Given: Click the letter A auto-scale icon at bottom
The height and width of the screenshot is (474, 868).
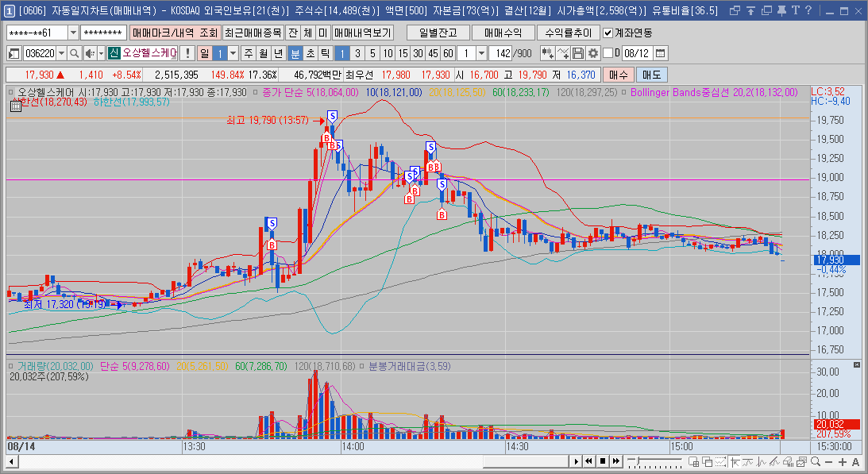Looking at the screenshot, I should point(856,462).
